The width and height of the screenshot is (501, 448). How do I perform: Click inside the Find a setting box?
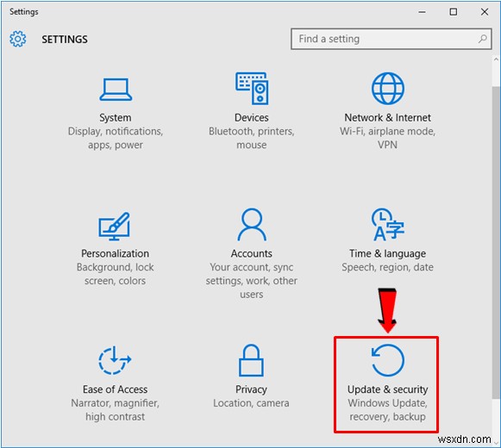point(391,39)
